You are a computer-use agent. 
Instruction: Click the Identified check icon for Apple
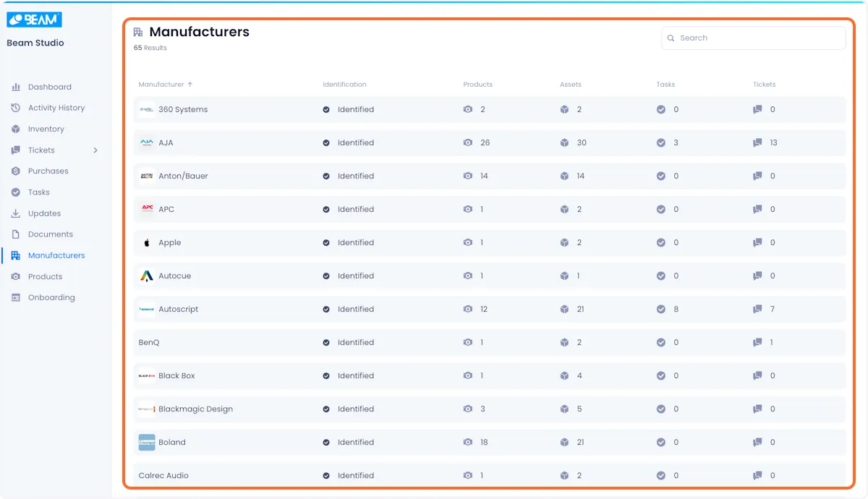(x=326, y=242)
